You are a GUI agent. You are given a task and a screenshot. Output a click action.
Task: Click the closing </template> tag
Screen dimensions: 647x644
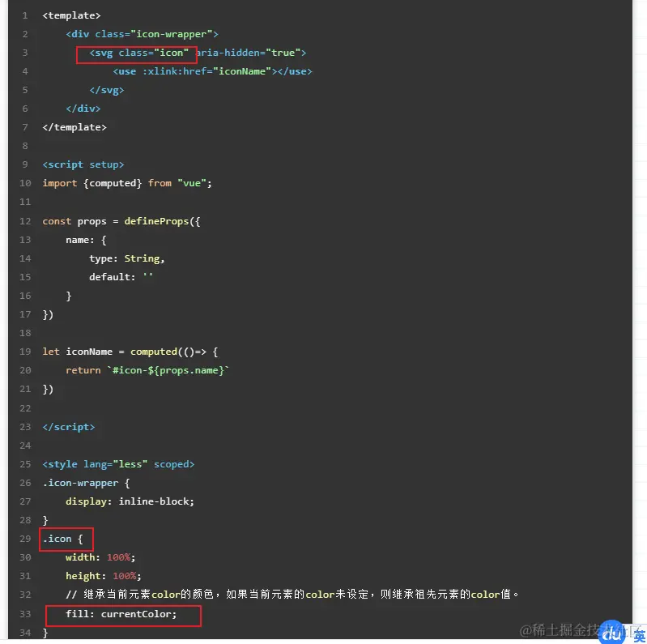pos(74,127)
